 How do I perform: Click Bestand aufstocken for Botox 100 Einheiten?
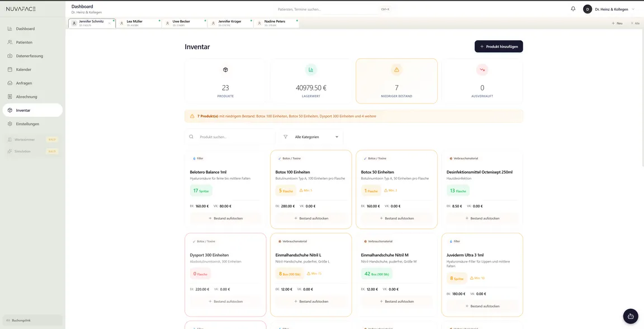[x=311, y=218]
